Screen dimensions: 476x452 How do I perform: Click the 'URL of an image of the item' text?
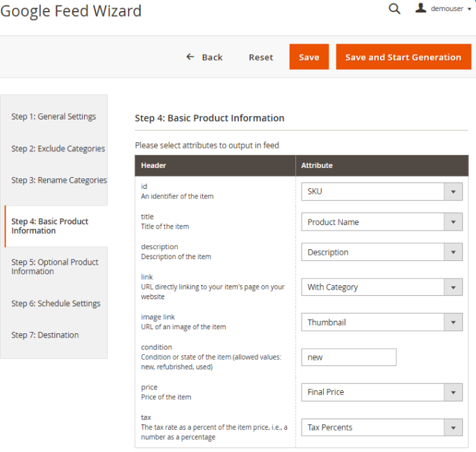point(183,327)
